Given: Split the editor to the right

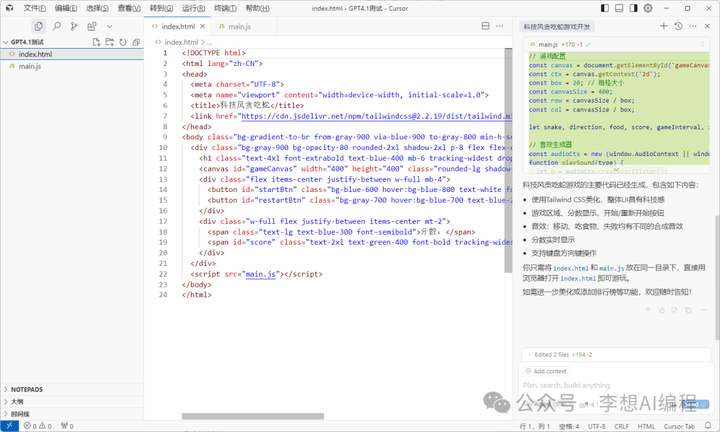Looking at the screenshot, I should click(x=485, y=26).
